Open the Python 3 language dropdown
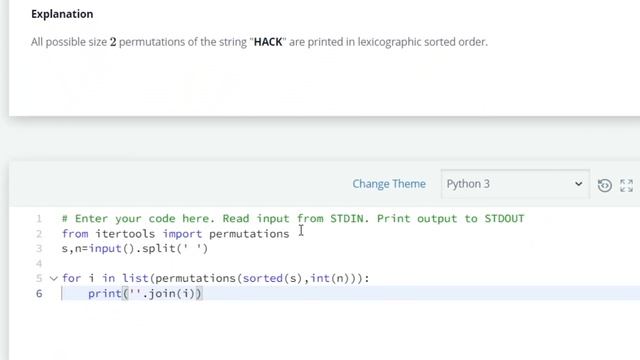Image resolution: width=640 pixels, height=360 pixels. [515, 184]
